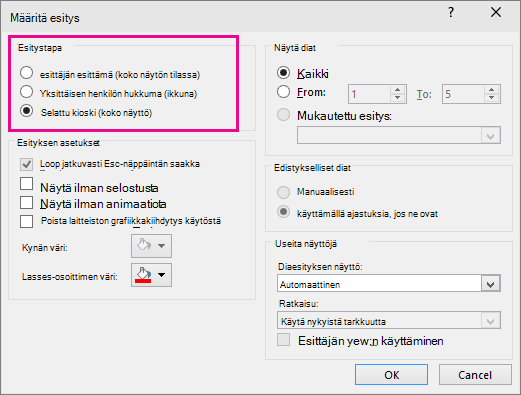The width and height of the screenshot is (521, 395).
Task: Select käyttämällä ajastuksia, jos ne ovat
Action: point(283,212)
